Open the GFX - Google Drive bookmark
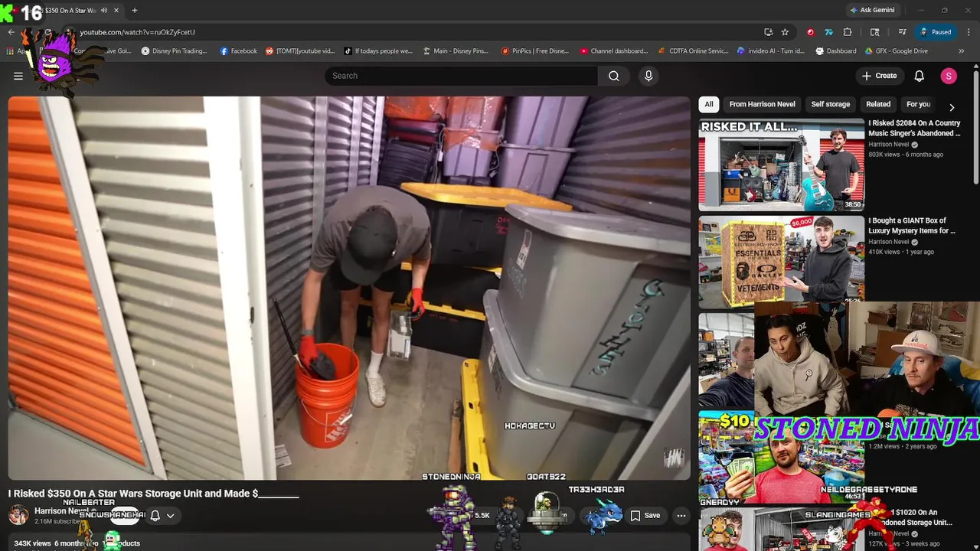 (897, 51)
